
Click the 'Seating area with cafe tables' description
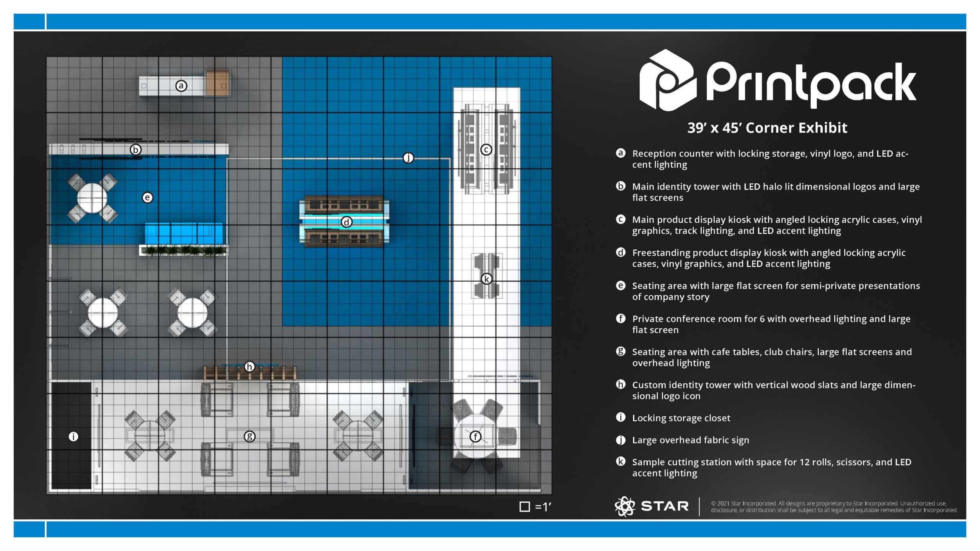(x=772, y=357)
